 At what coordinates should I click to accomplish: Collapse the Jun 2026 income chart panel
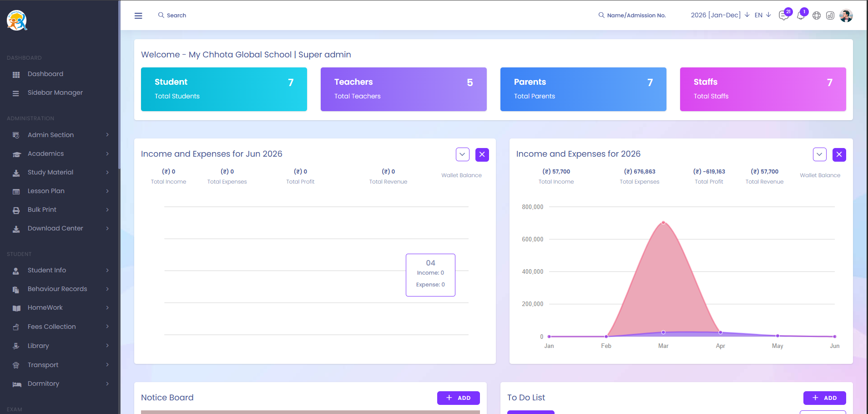[463, 154]
